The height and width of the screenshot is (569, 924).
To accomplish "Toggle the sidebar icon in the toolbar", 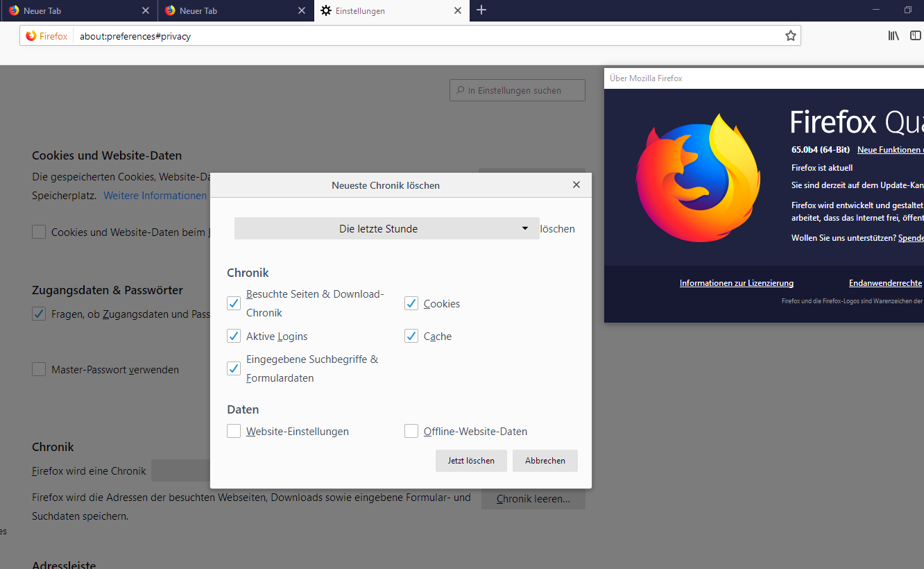I will click(916, 36).
